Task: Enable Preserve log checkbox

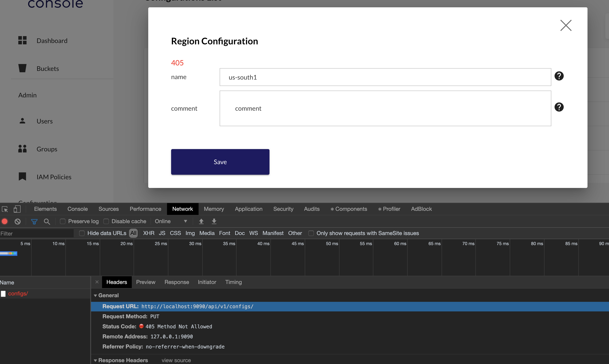Action: (63, 222)
